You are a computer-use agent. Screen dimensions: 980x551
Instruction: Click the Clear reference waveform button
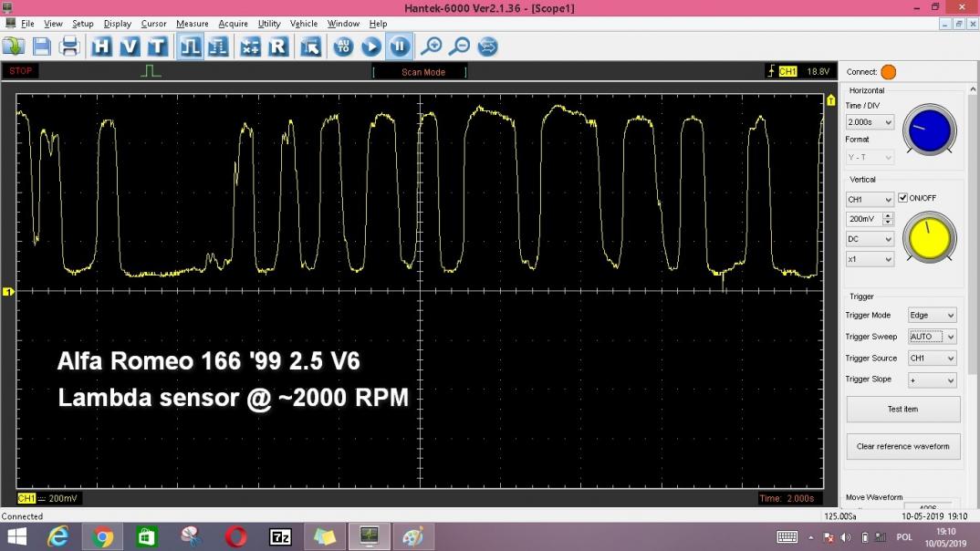pyautogui.click(x=902, y=446)
